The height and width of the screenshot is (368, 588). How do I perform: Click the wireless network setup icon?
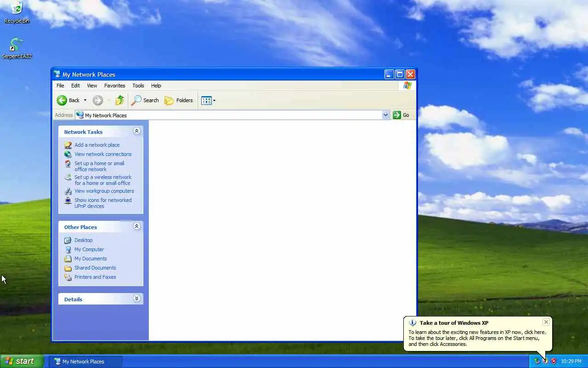coord(68,177)
